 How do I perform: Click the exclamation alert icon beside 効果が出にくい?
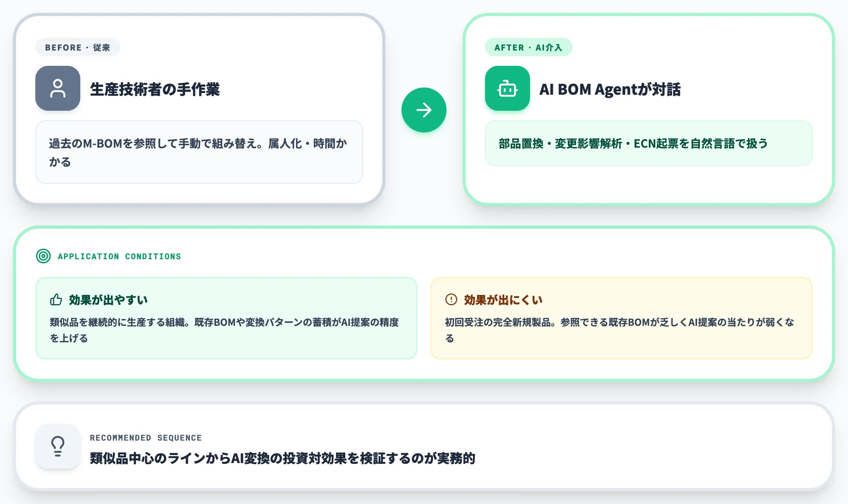(451, 299)
